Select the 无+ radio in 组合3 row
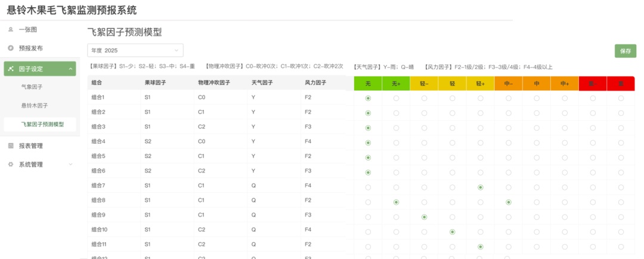This screenshot has height=259, width=644. tap(396, 128)
